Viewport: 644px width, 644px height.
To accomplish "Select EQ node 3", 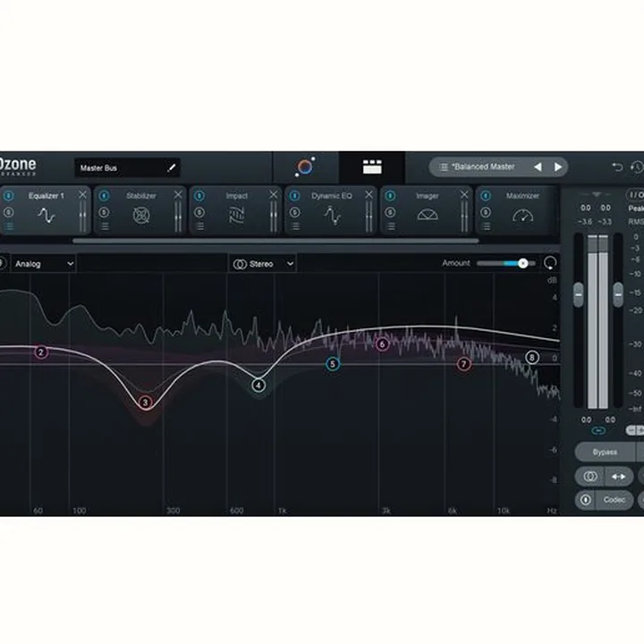I will pyautogui.click(x=145, y=402).
